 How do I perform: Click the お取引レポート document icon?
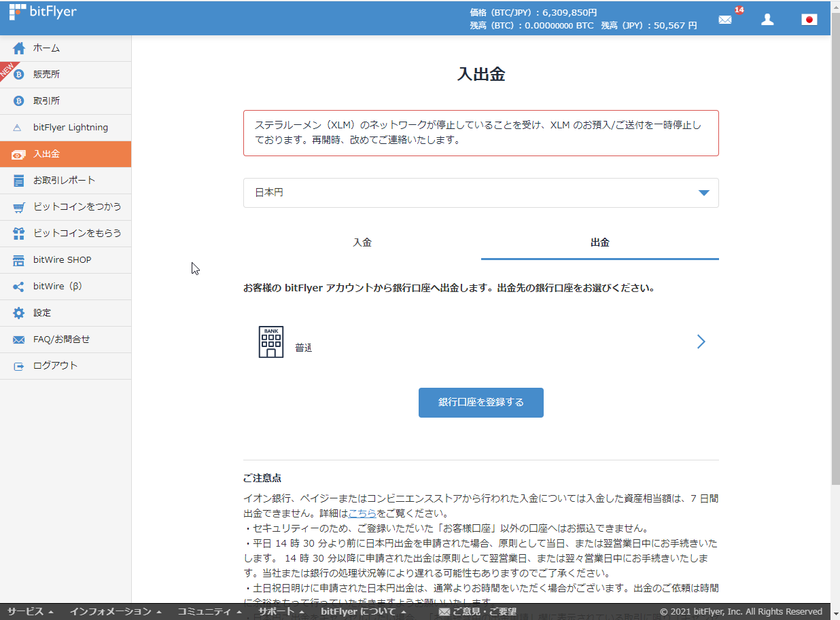19,181
